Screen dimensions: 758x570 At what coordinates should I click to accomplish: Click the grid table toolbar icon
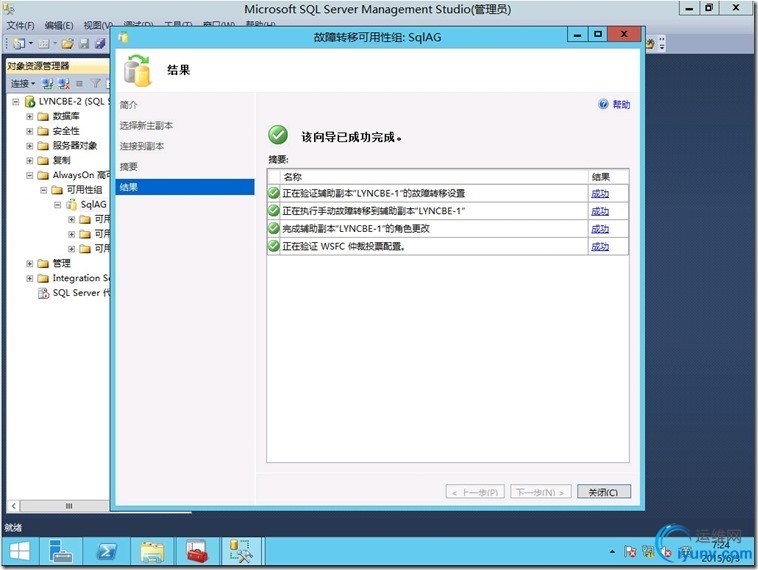tap(44, 44)
